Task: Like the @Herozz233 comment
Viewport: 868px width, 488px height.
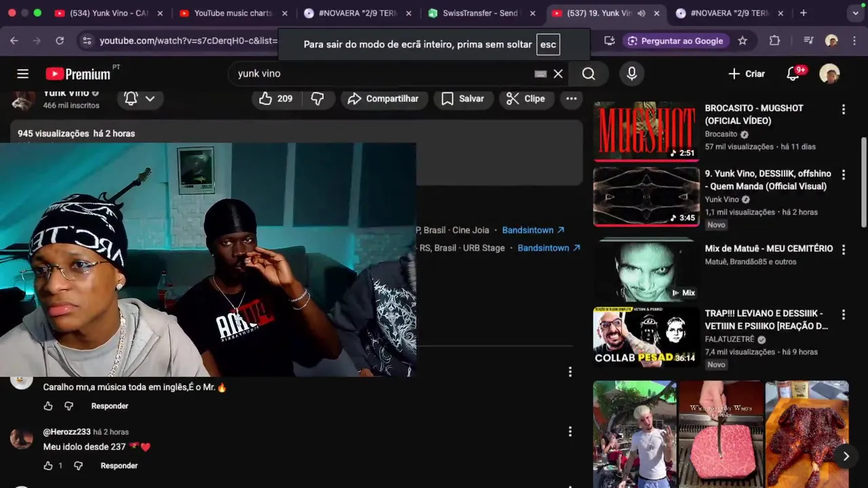Action: point(48,466)
